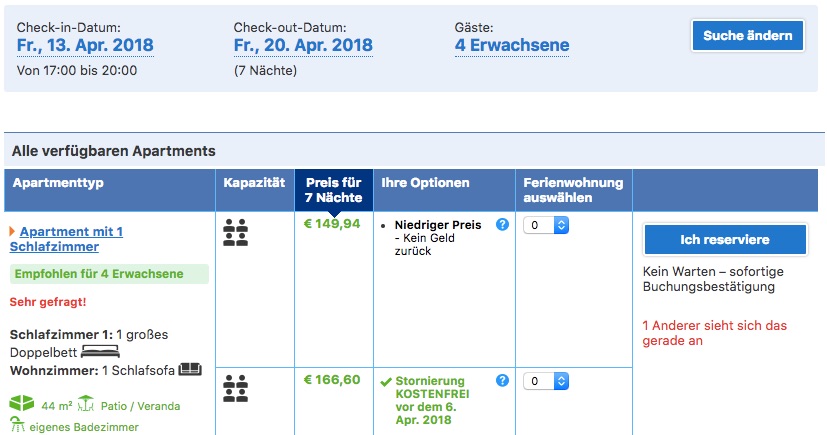Click the eigenes Badezimmer amenity text
The height and width of the screenshot is (435, 827).
pyautogui.click(x=84, y=427)
